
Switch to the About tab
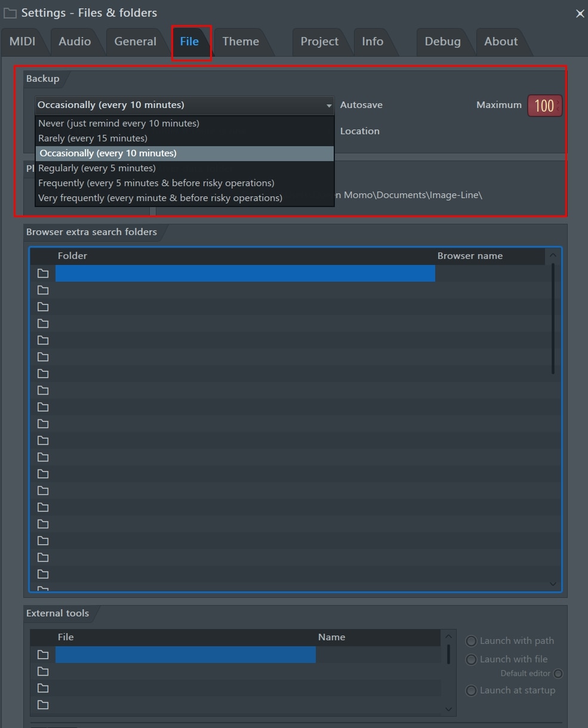(500, 41)
